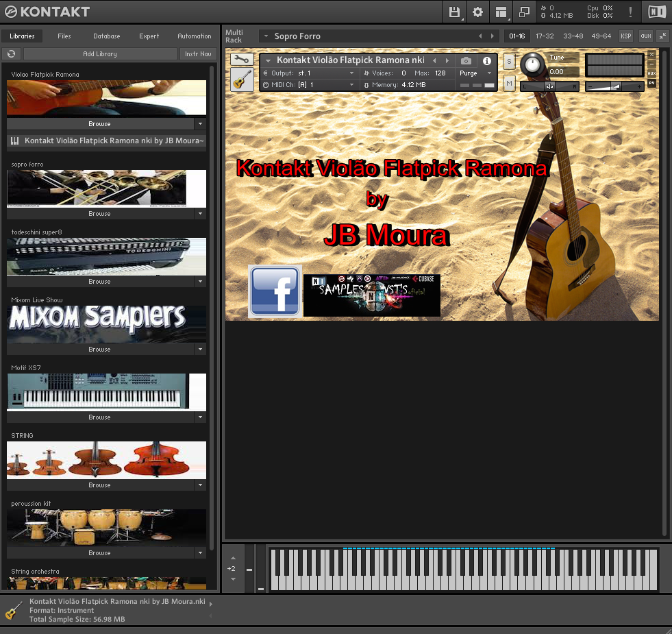Click the Mixom Samplers library banner

106,324
